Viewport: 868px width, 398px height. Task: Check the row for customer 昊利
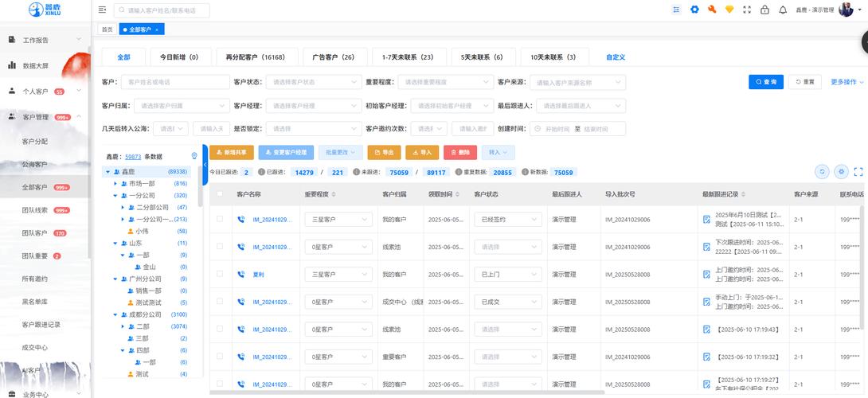coord(220,274)
